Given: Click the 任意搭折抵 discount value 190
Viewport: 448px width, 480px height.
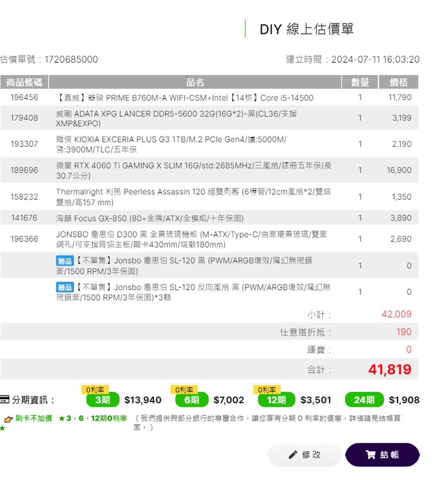Looking at the screenshot, I should (404, 332).
